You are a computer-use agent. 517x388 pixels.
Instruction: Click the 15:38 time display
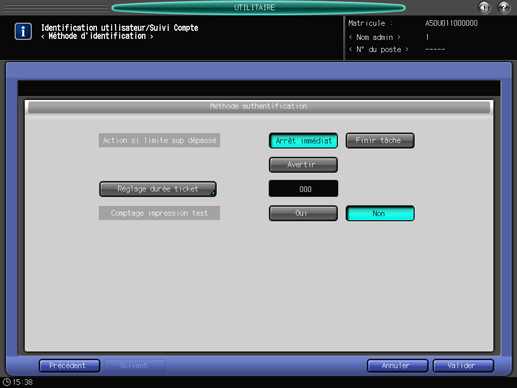pyautogui.click(x=23, y=382)
